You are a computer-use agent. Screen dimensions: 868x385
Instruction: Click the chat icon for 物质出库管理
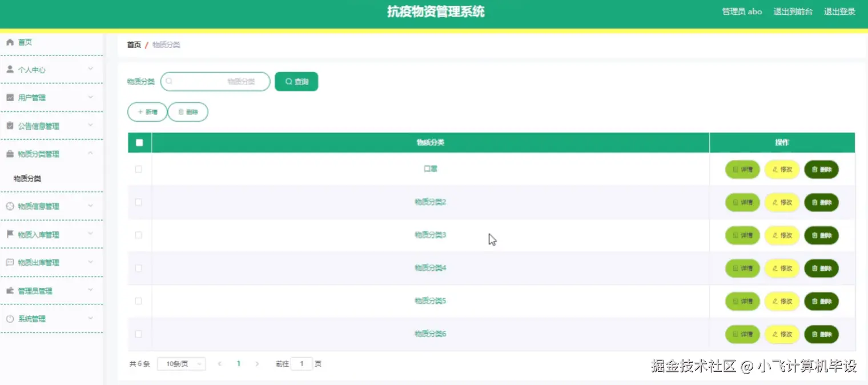tap(10, 262)
